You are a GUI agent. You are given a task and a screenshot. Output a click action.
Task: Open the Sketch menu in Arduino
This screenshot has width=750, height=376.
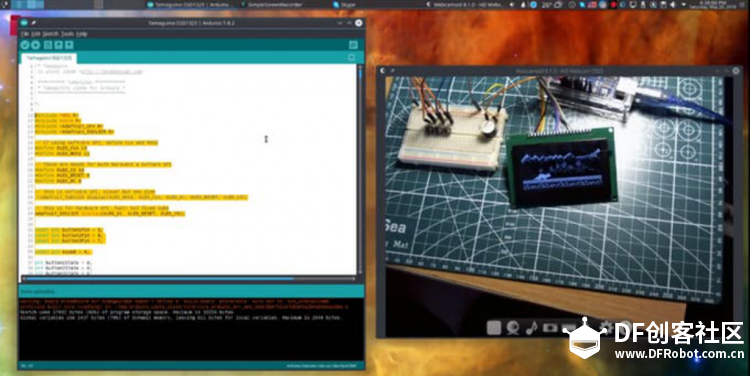[50, 34]
